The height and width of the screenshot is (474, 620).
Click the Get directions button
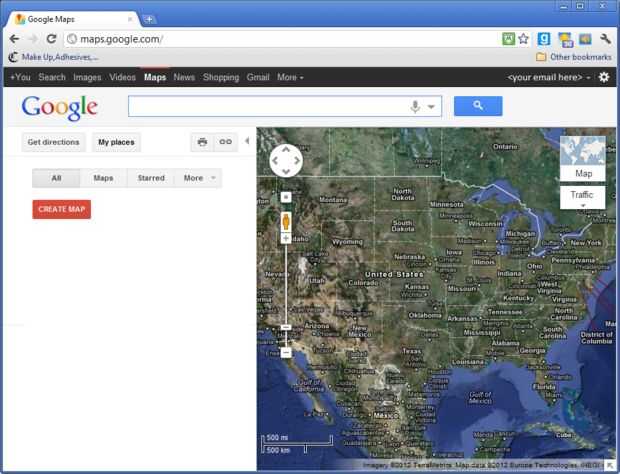click(x=53, y=142)
